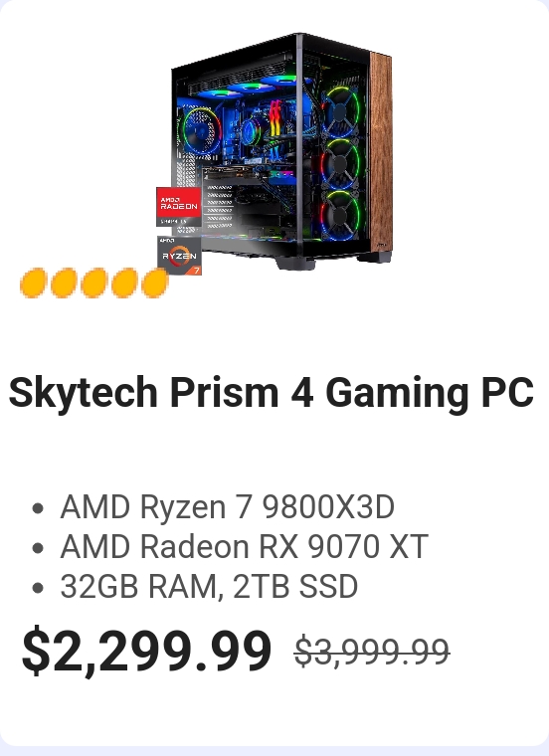Click the 32GB RAM, 2TB SSD spec line
This screenshot has width=549, height=756.
pos(209,586)
